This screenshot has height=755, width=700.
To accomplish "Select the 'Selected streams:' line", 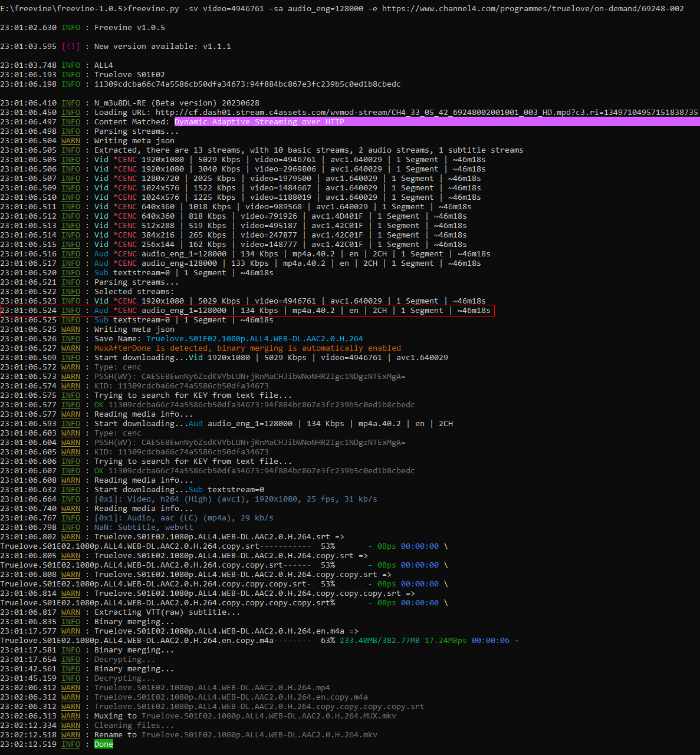I will (134, 292).
